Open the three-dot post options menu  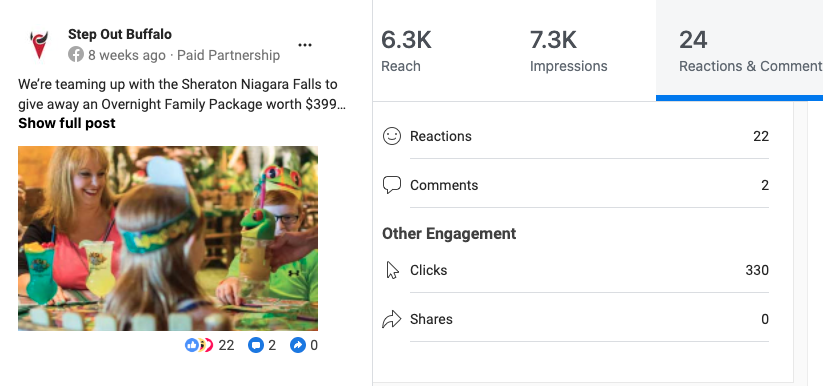pyautogui.click(x=305, y=45)
